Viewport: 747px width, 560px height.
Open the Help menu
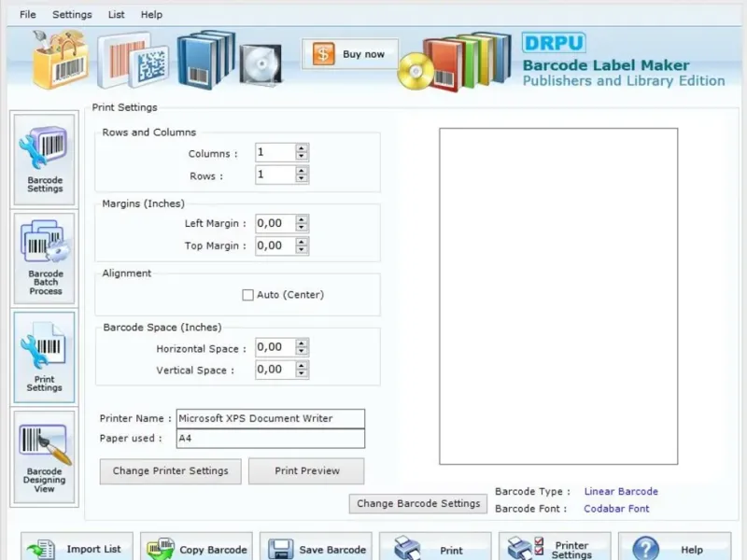[151, 15]
